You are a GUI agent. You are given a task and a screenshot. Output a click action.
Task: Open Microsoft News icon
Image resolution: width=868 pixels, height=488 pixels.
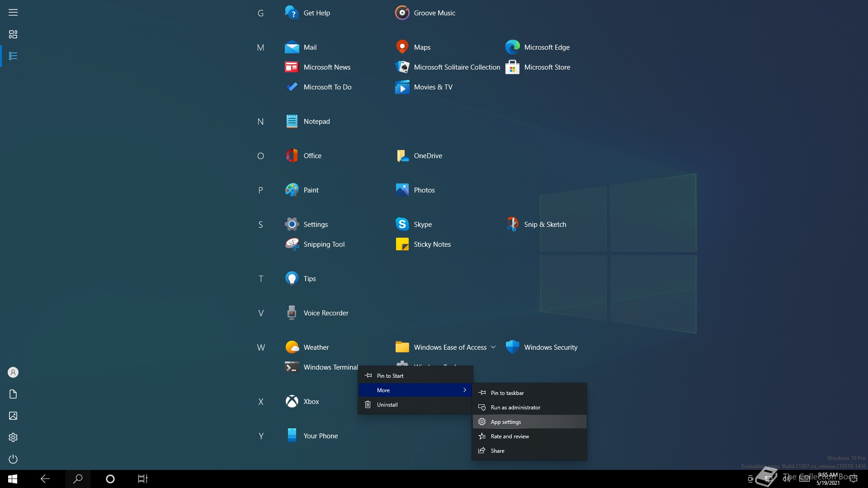coord(292,67)
